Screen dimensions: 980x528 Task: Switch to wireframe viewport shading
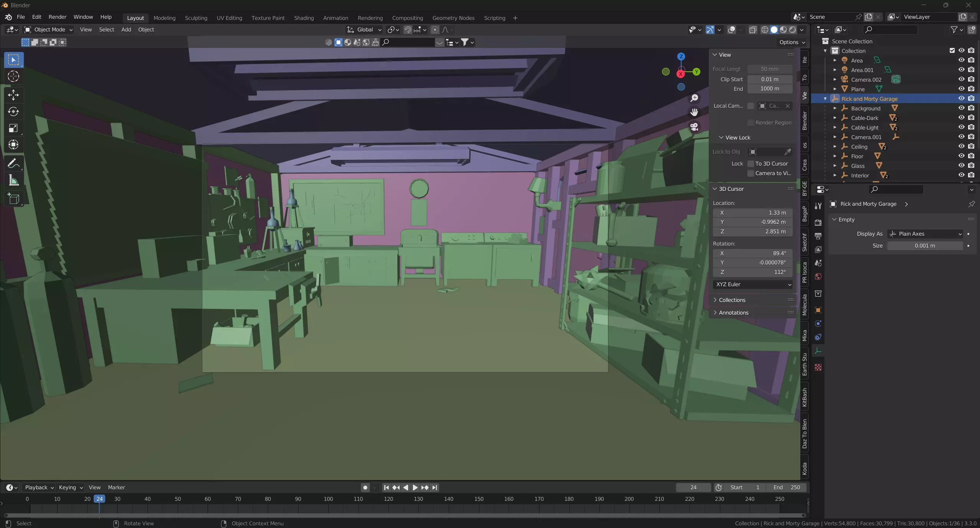click(x=765, y=30)
